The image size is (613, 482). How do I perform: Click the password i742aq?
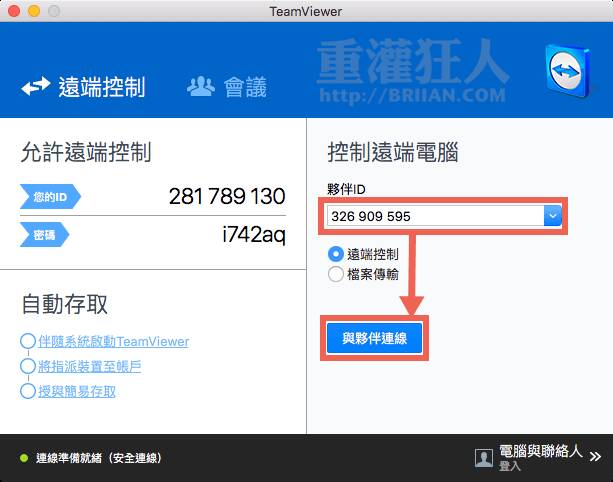254,235
